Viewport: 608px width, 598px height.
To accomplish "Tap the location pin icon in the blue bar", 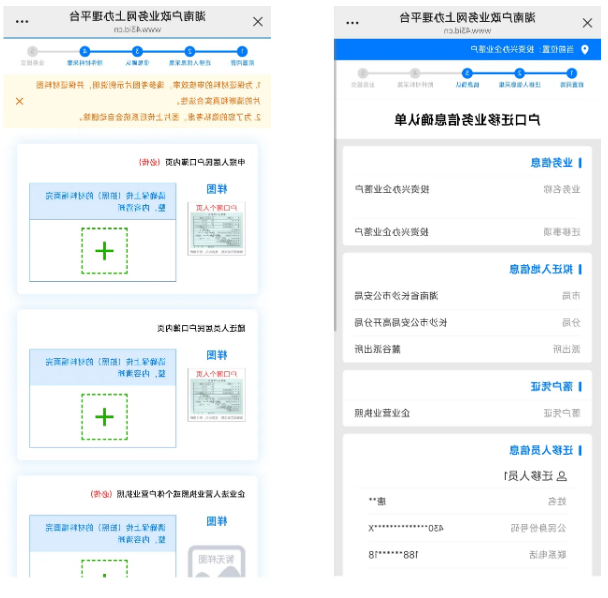I will point(585,50).
